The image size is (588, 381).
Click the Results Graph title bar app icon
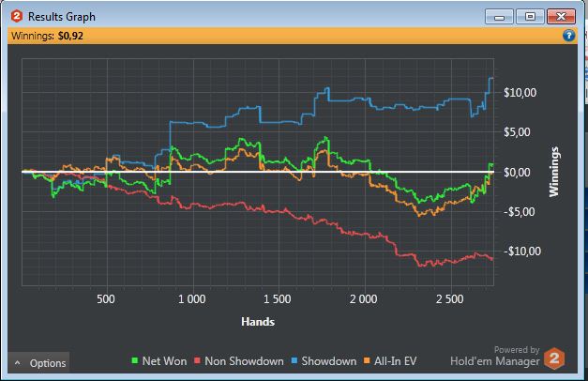pyautogui.click(x=17, y=16)
